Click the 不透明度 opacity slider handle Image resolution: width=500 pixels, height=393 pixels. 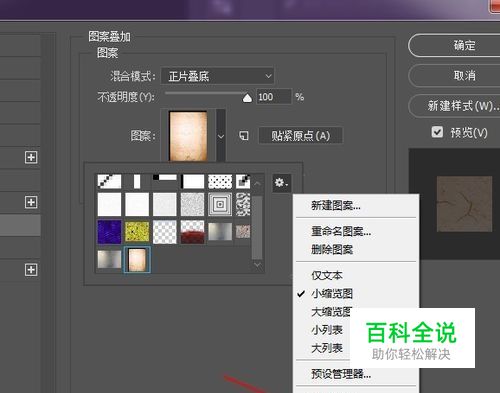point(247,98)
